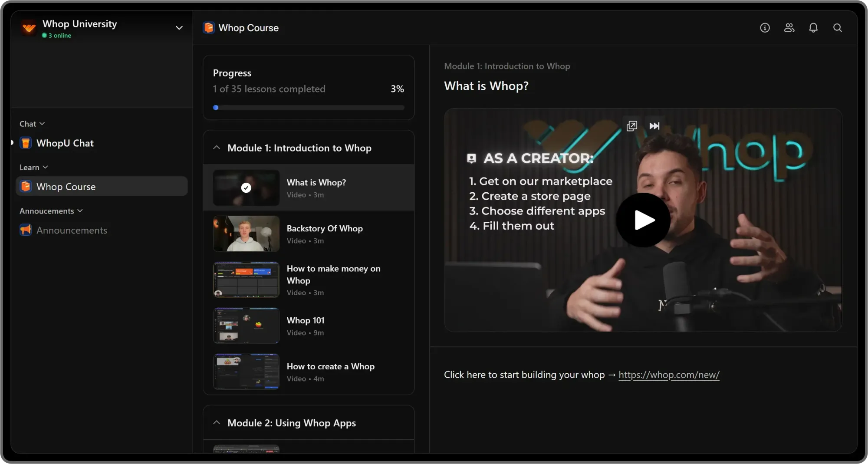The height and width of the screenshot is (464, 868).
Task: Click the lessons progress bar
Action: [309, 108]
